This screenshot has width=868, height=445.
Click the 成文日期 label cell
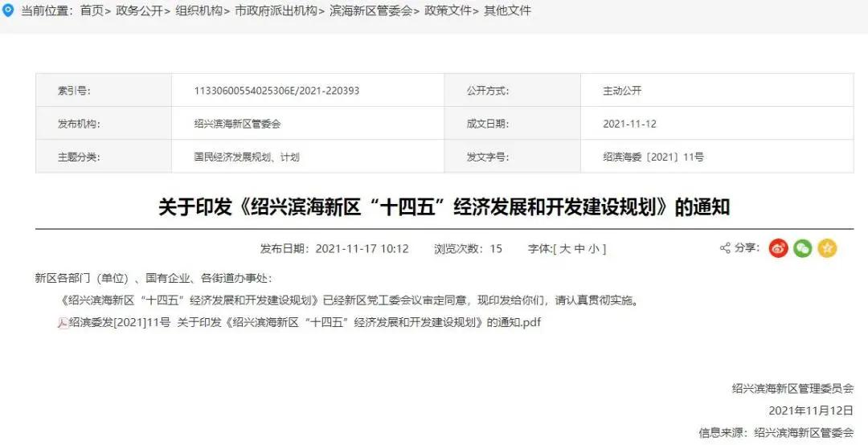point(513,124)
